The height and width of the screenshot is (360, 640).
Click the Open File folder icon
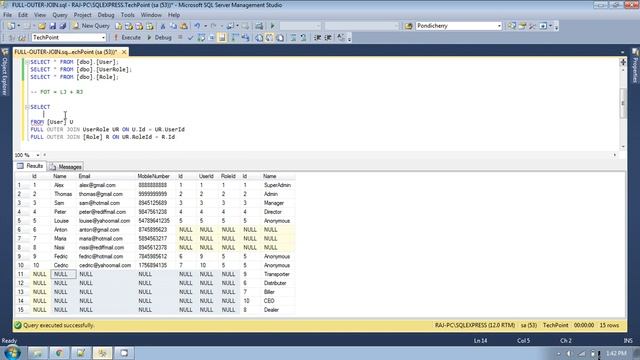click(x=42, y=26)
